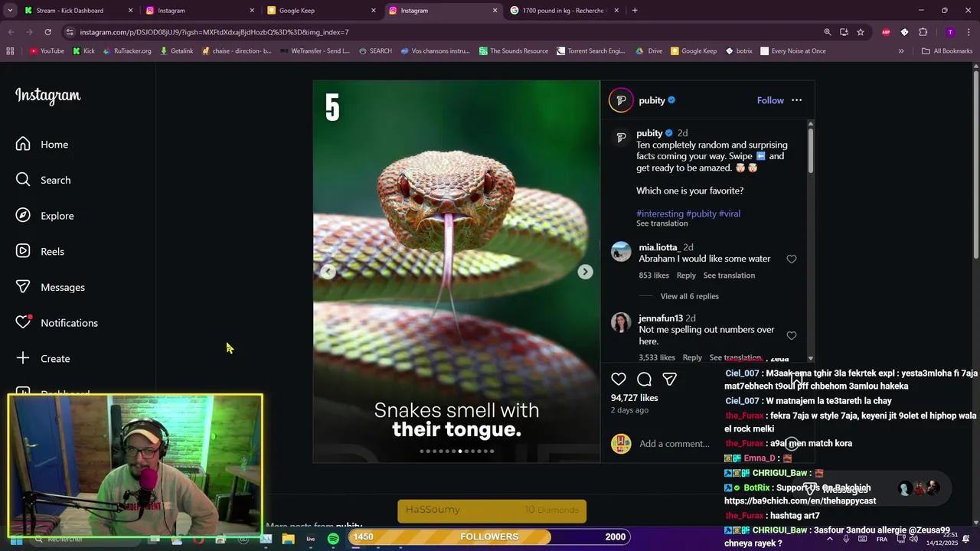Reload the page in browser
Viewport: 980px width, 551px height.
click(47, 32)
